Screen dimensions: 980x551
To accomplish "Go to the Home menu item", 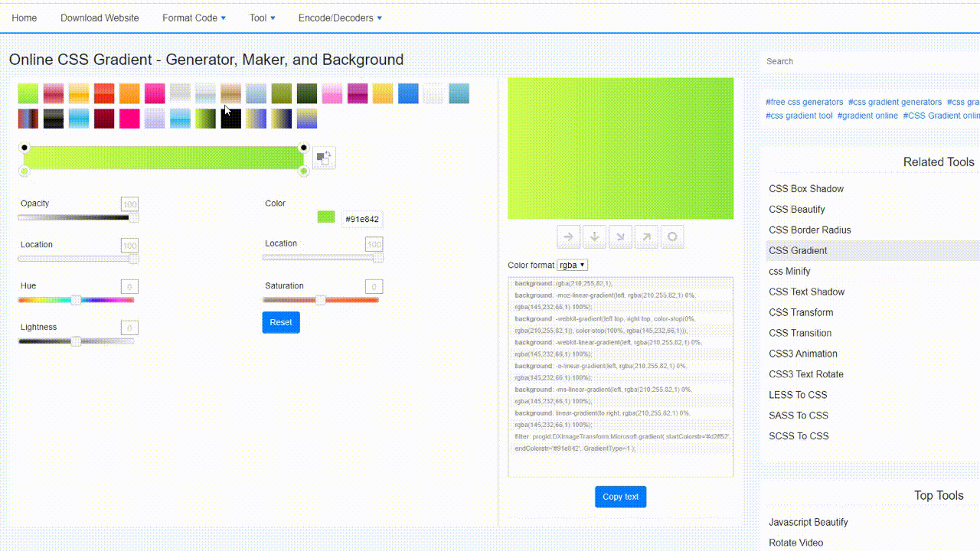I will tap(24, 18).
